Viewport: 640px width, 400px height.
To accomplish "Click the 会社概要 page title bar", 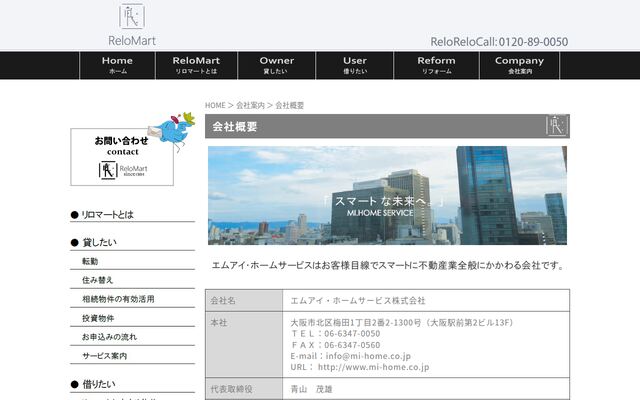I will click(387, 126).
